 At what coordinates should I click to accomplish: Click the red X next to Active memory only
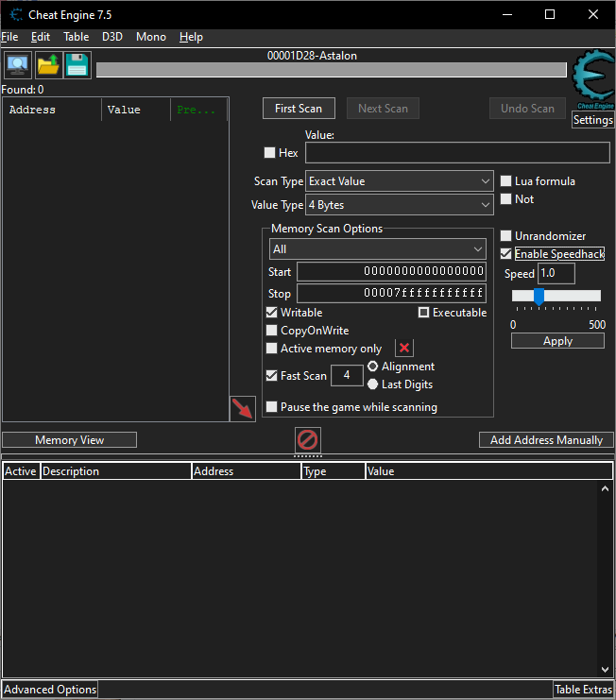(404, 348)
